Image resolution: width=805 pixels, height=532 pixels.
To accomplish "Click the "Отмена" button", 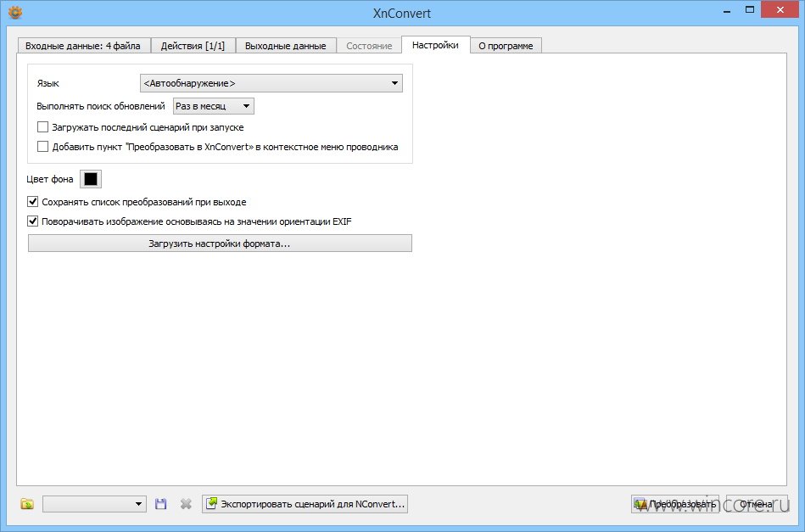I will pyautogui.click(x=756, y=504).
